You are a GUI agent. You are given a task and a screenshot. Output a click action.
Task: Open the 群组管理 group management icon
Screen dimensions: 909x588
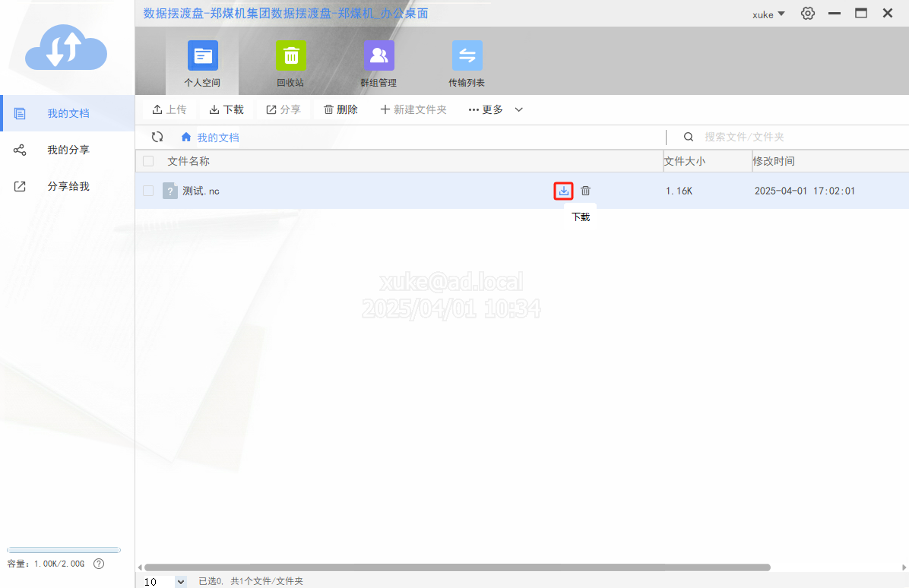pos(378,56)
